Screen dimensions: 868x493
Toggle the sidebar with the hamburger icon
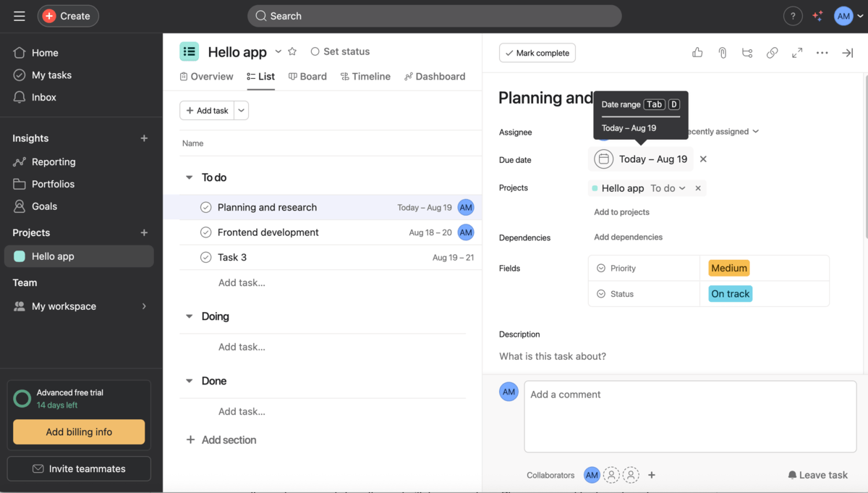19,15
